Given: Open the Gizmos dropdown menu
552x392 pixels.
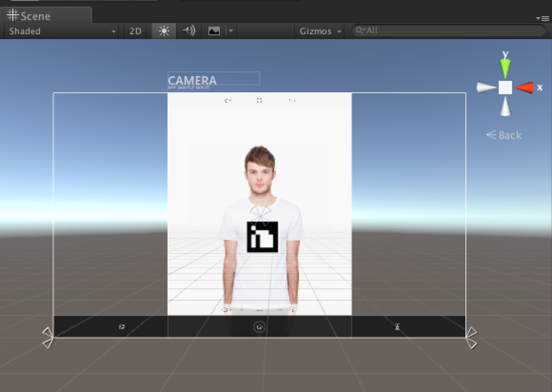Looking at the screenshot, I should [x=320, y=31].
